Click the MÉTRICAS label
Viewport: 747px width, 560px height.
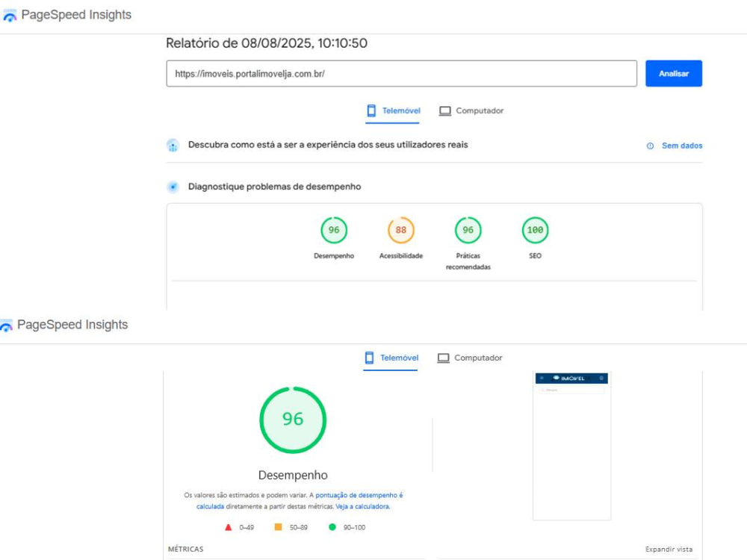(x=186, y=549)
